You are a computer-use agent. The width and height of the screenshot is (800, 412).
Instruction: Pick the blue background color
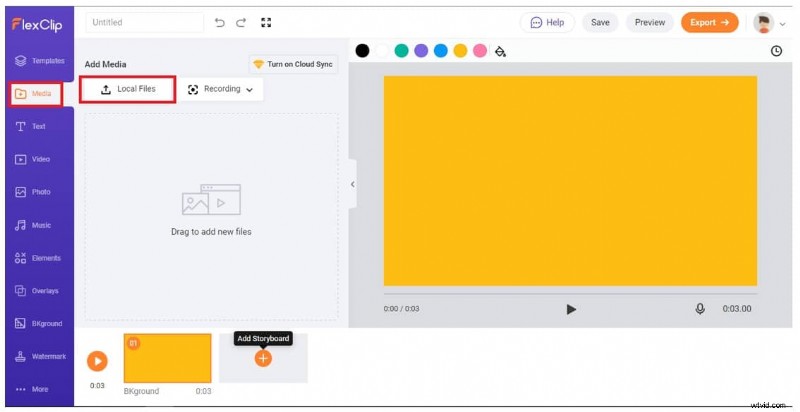pos(441,51)
